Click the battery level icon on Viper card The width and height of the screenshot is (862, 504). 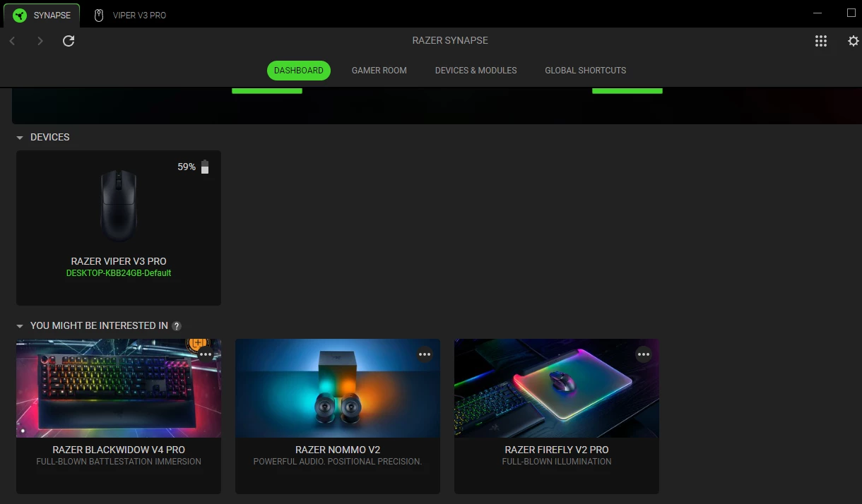pyautogui.click(x=205, y=167)
